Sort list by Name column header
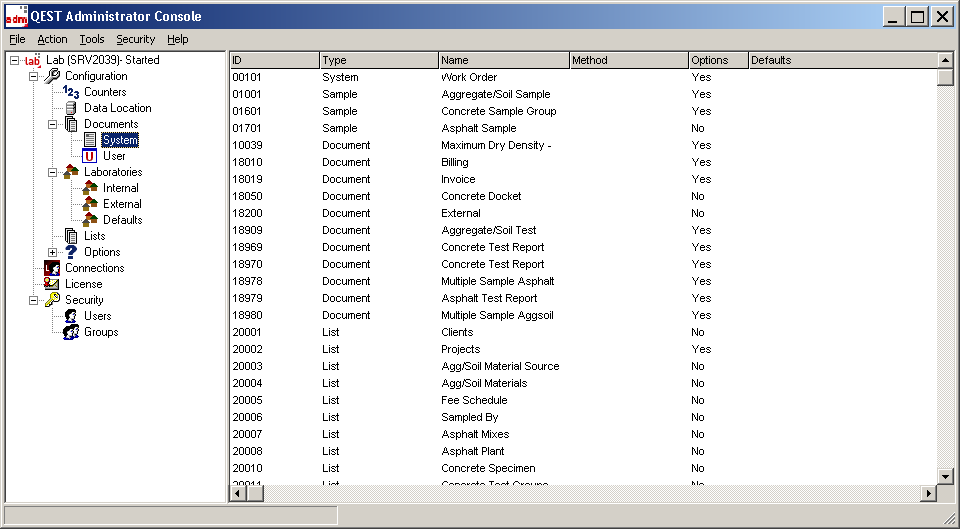Image resolution: width=960 pixels, height=529 pixels. (504, 60)
